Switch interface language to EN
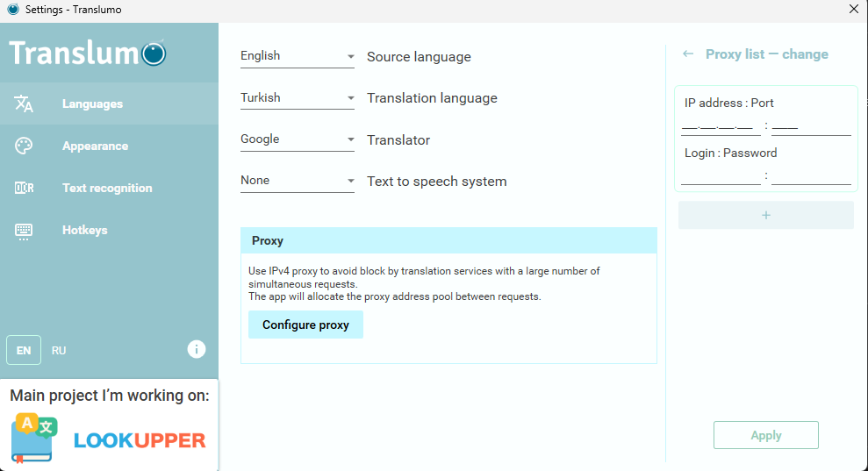868x471 pixels. coord(24,350)
